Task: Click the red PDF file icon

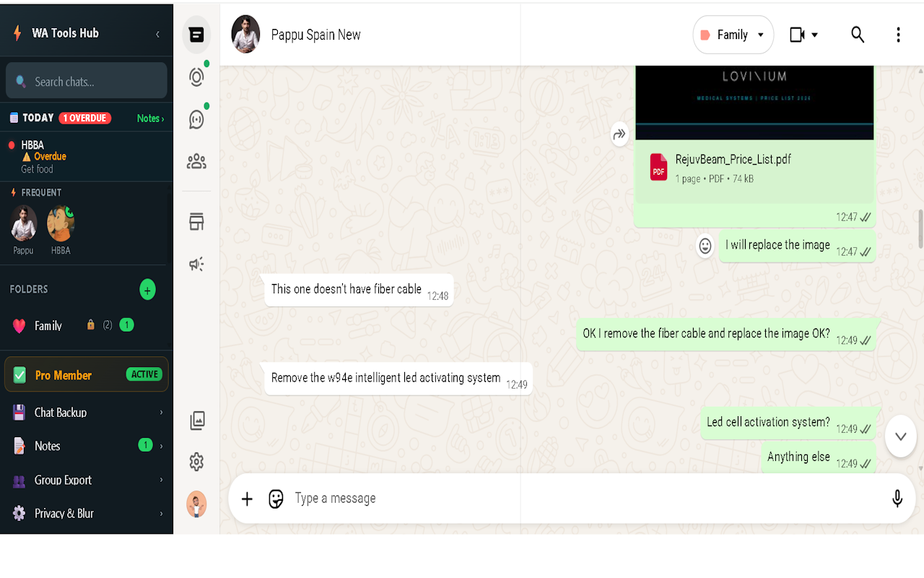Action: pos(658,167)
